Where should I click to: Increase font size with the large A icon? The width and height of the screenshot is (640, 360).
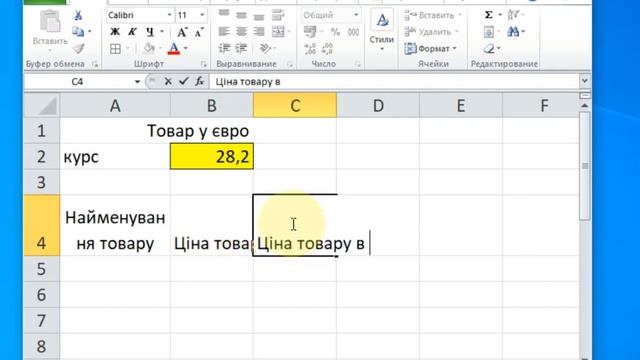(182, 32)
